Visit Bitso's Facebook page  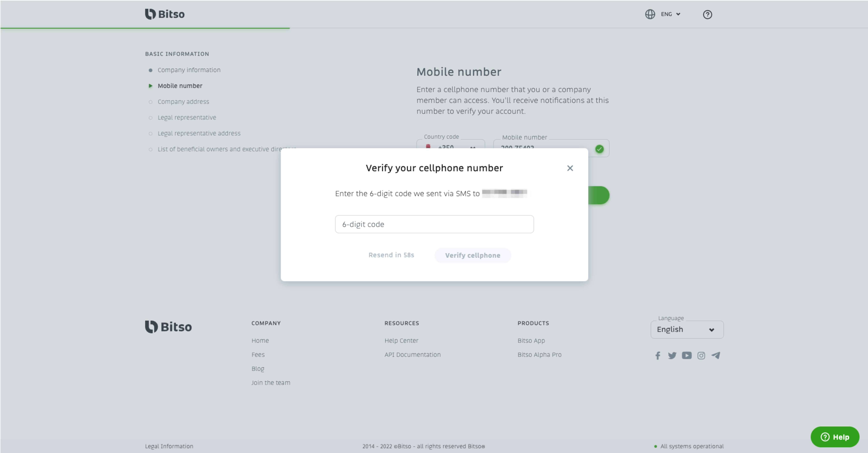pyautogui.click(x=658, y=356)
